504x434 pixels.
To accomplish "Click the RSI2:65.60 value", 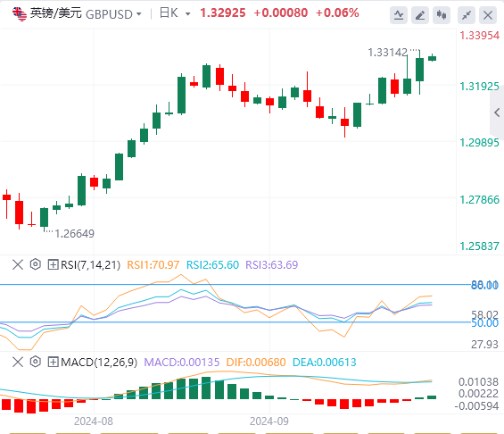I will point(213,264).
